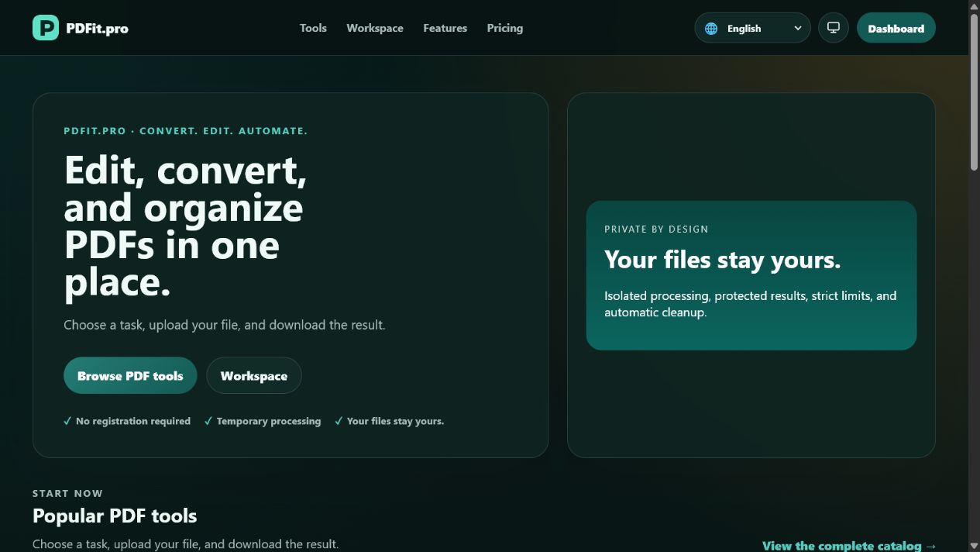Toggle the monitor theme icon button
980x552 pixels.
pyautogui.click(x=834, y=28)
